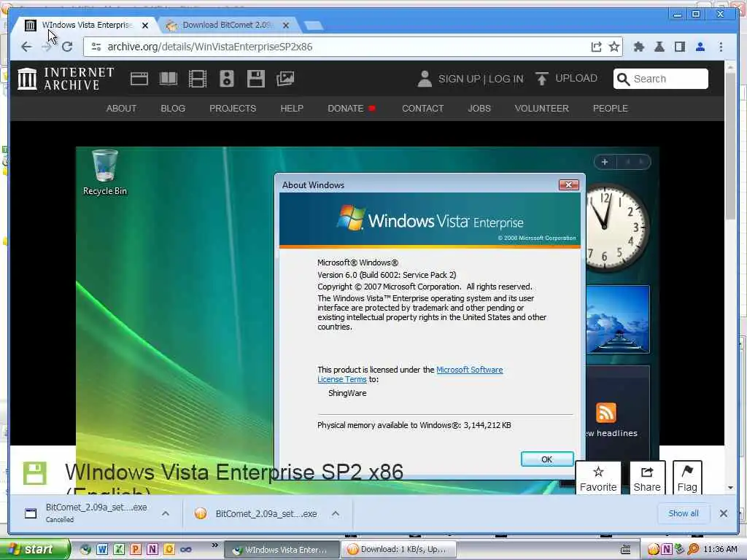Click the Word icon in quick launch
747x560 pixels.
(x=102, y=550)
